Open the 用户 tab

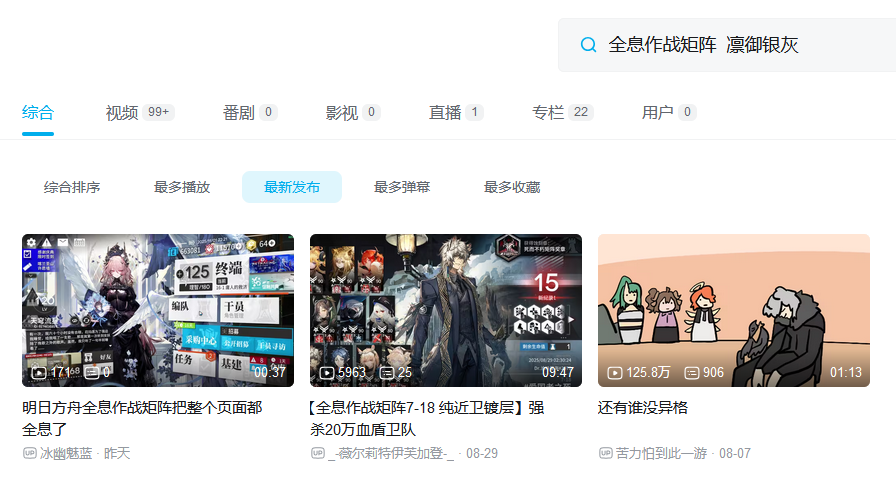point(669,113)
